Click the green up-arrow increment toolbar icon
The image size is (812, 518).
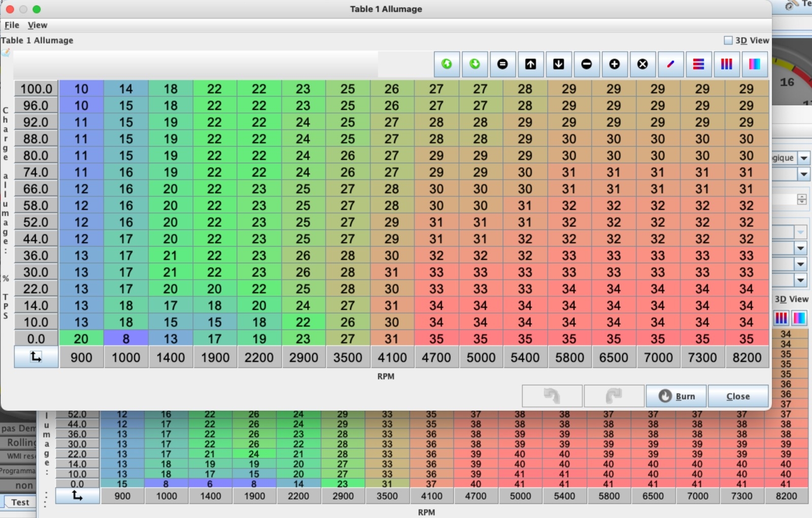(447, 64)
